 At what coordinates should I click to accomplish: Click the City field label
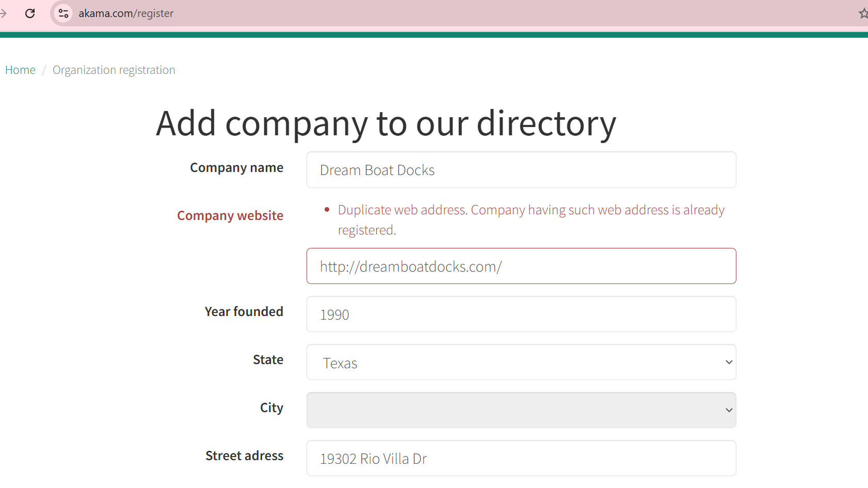pyautogui.click(x=271, y=407)
